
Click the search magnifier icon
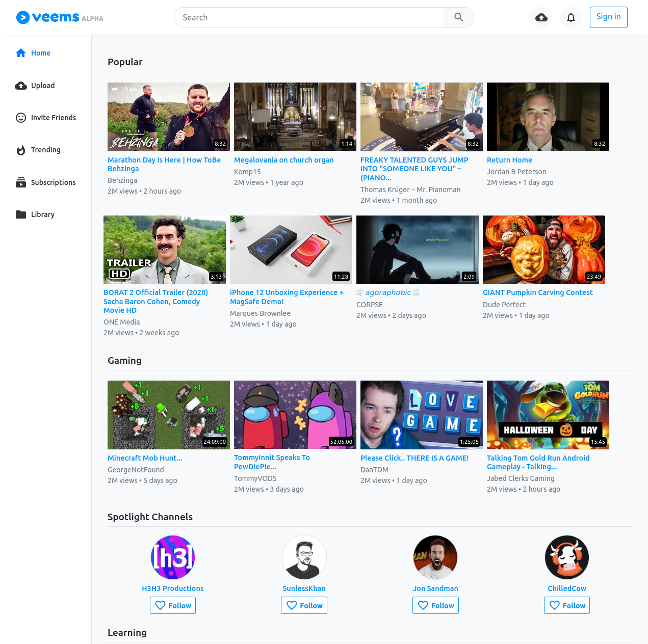(459, 17)
